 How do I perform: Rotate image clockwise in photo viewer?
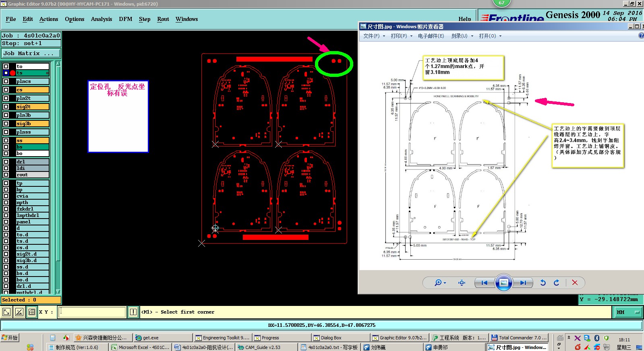point(557,283)
